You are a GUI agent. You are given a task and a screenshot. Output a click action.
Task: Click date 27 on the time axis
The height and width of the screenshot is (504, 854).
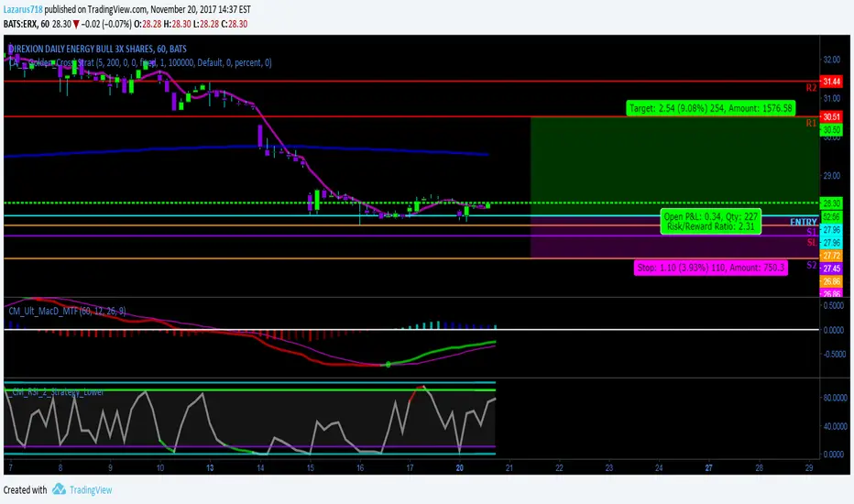[x=708, y=467]
